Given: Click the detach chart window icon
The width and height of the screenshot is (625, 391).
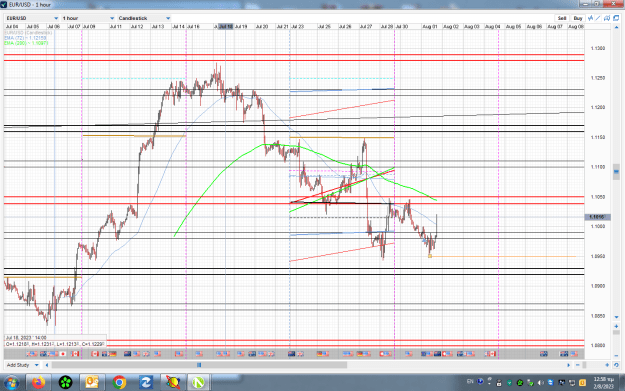Looking at the screenshot, I should [x=616, y=18].
